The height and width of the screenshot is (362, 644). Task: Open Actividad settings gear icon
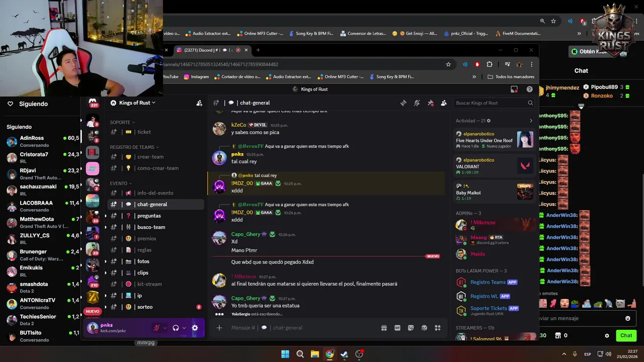pyautogui.click(x=489, y=121)
